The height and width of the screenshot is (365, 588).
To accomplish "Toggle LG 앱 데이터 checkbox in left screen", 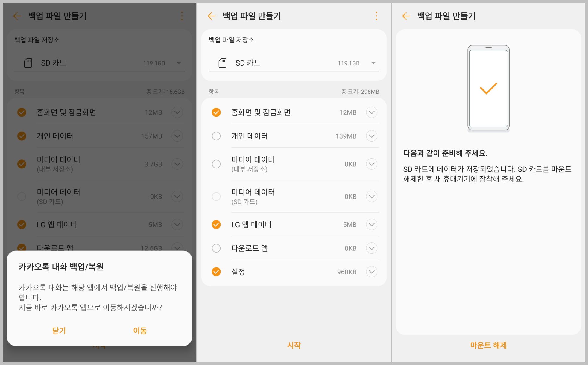I will point(22,225).
